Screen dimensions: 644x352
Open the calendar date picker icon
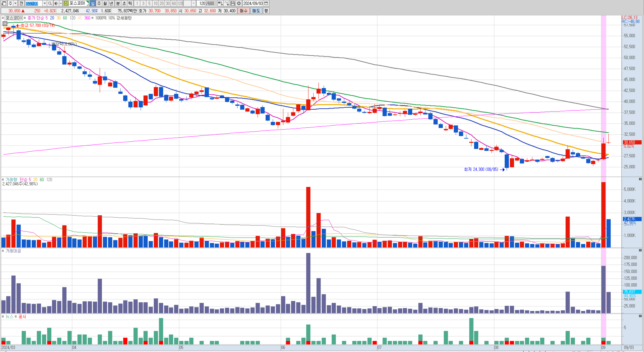pyautogui.click(x=266, y=3)
